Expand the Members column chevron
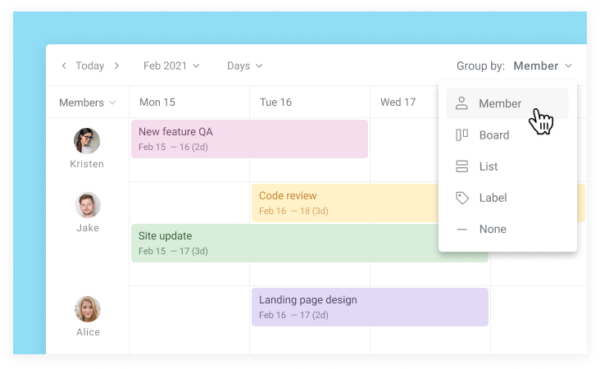This screenshot has width=600, height=369. pyautogui.click(x=112, y=103)
